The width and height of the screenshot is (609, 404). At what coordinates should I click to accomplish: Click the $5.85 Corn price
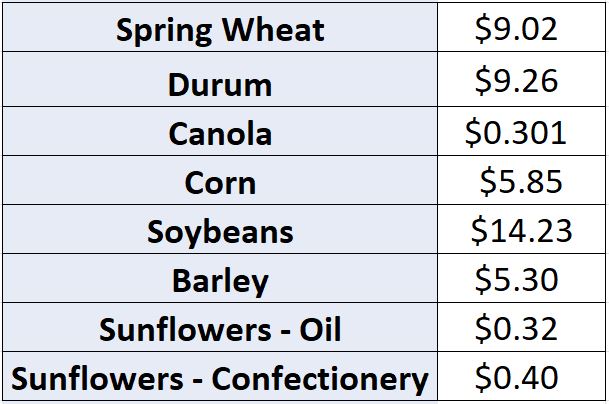[x=522, y=180]
